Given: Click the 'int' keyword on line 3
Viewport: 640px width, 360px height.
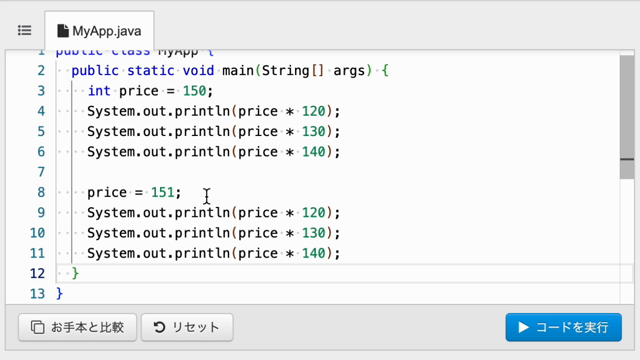Looking at the screenshot, I should tap(99, 91).
